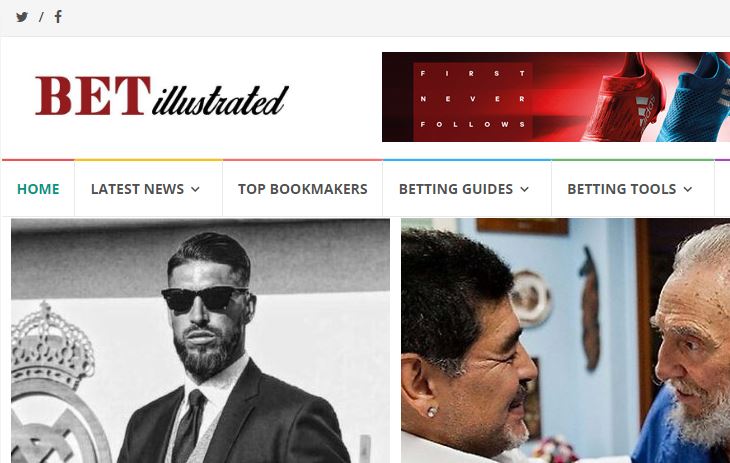Select the Latest News menu label
The height and width of the screenshot is (463, 730).
coord(137,189)
